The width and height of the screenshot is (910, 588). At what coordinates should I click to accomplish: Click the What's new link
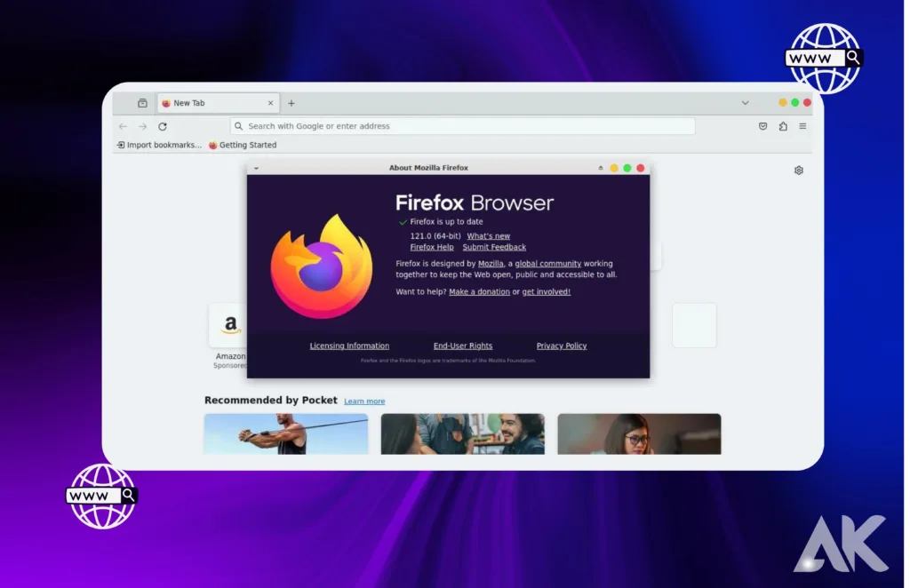click(x=489, y=235)
